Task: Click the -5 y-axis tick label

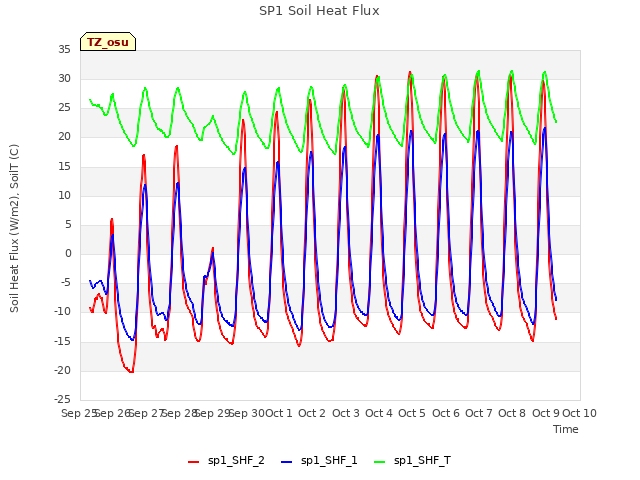Action: (66, 282)
